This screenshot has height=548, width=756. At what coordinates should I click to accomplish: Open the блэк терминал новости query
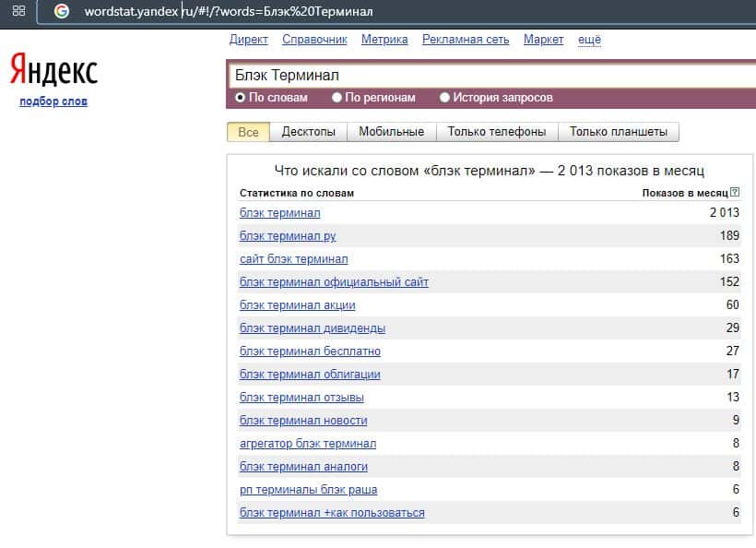point(303,421)
